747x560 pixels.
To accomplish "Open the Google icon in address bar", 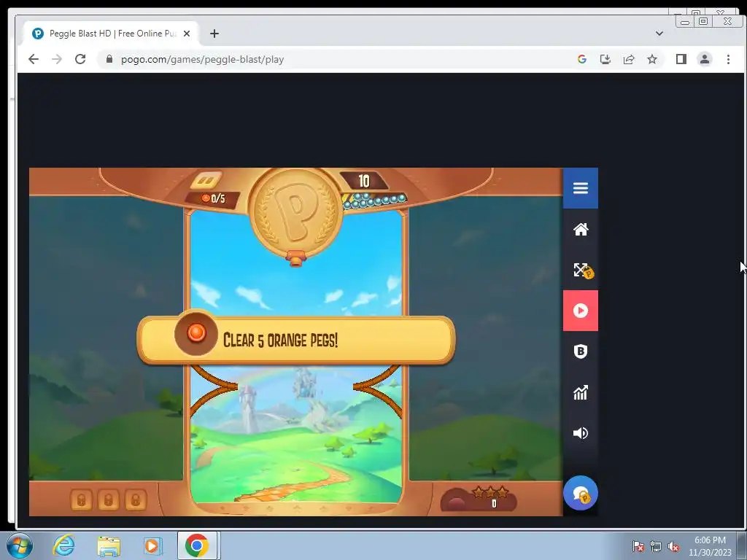I will [x=581, y=59].
